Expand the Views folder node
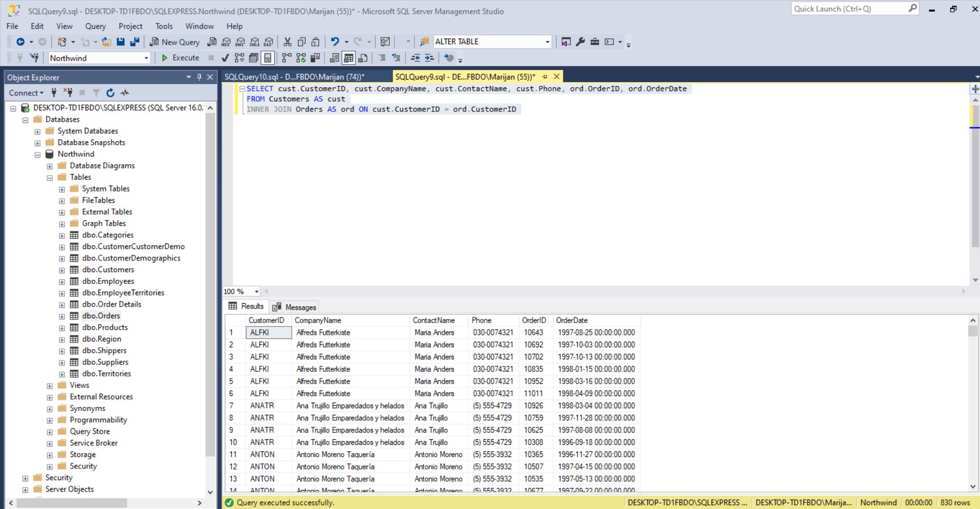This screenshot has height=509, width=980. pyautogui.click(x=49, y=386)
